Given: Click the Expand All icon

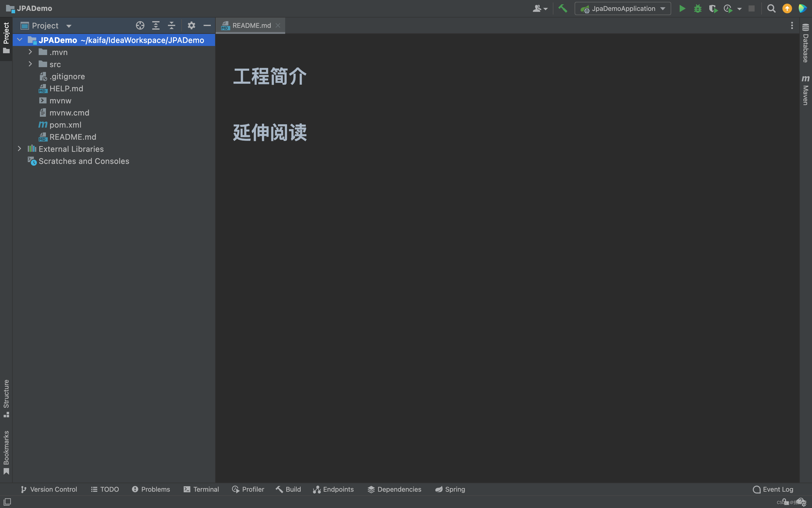Looking at the screenshot, I should click(156, 25).
